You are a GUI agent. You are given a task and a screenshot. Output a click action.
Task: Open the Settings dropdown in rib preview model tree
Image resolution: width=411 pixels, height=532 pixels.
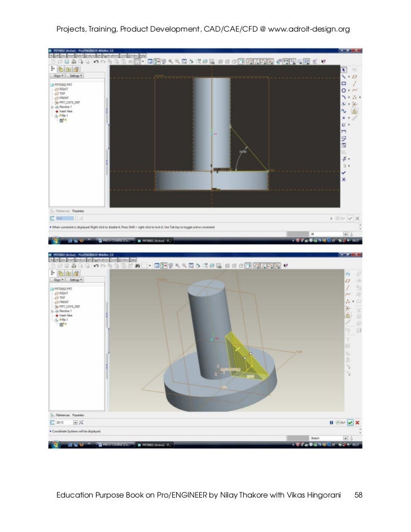click(x=75, y=280)
